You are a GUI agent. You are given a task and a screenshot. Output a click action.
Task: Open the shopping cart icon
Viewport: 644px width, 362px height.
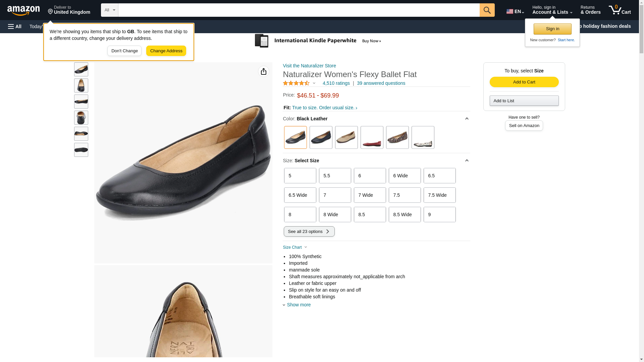coord(620,10)
